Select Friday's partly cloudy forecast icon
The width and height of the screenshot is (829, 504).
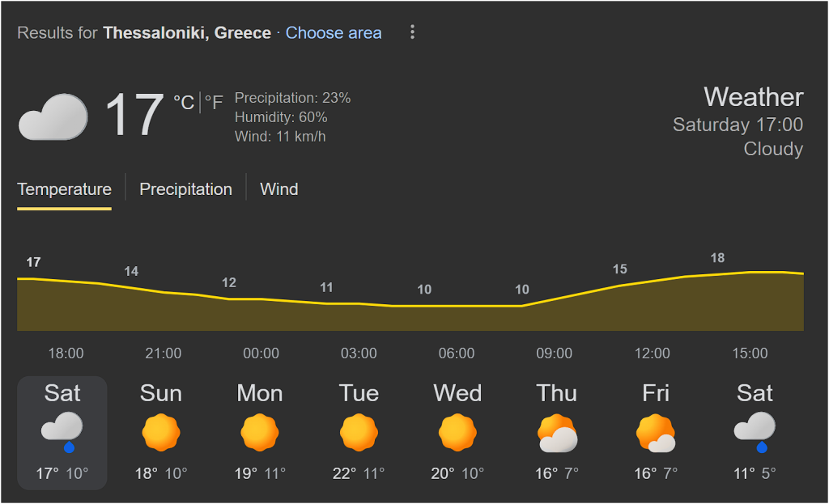(656, 434)
